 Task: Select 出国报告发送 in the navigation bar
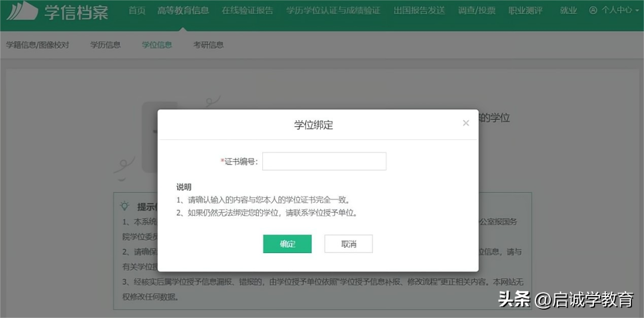coord(419,10)
